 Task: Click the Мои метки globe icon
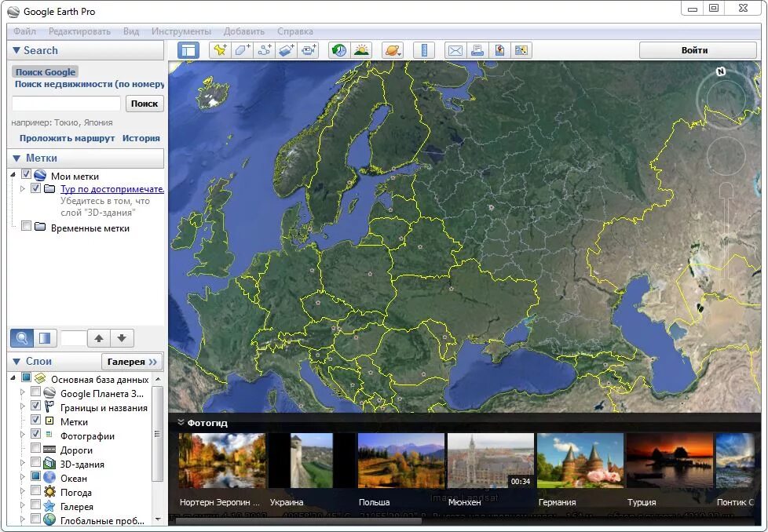point(40,175)
